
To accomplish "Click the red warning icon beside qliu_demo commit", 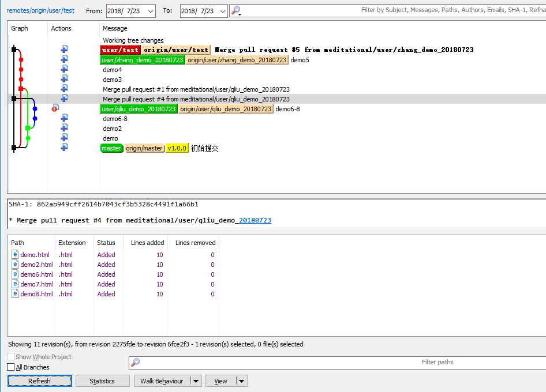I will coord(55,108).
